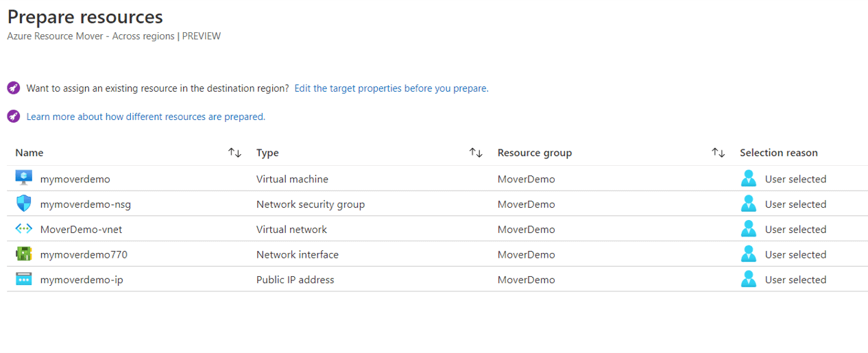Click the user icon in the mymoverdemo-ip row
Image resolution: width=868 pixels, height=353 pixels.
tap(749, 280)
